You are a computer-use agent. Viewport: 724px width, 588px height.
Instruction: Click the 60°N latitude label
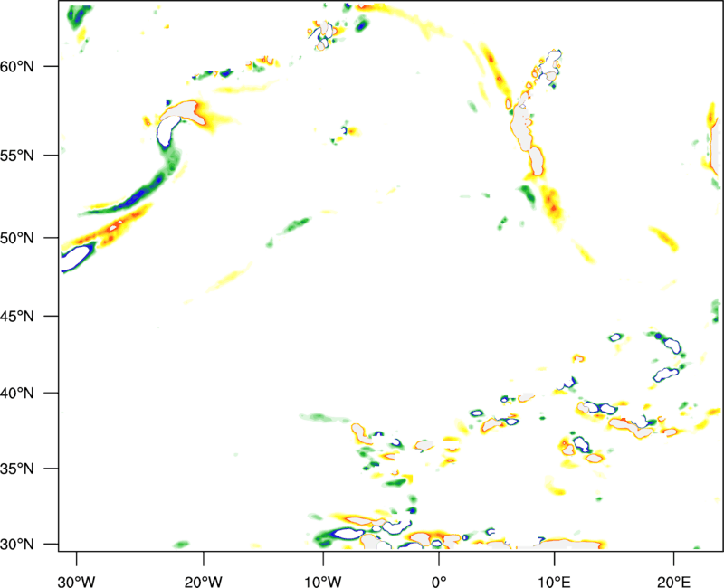click(x=17, y=66)
